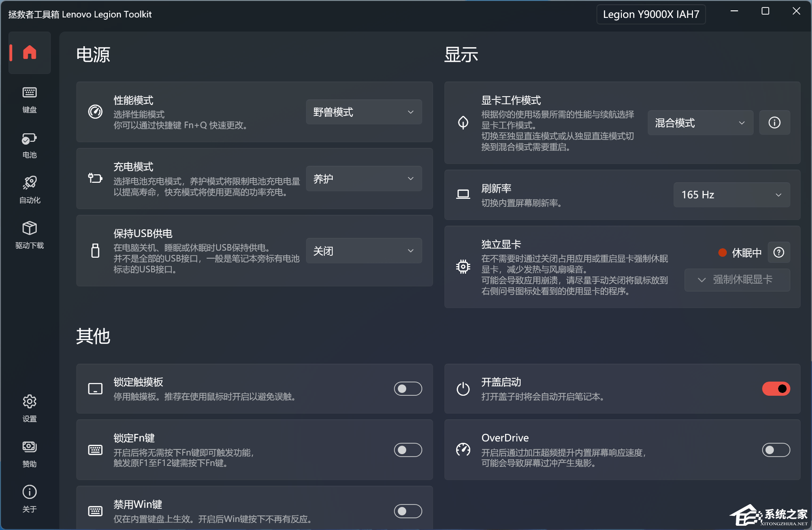Click the 刷新率 laptop icon
Viewport: 812px width, 530px height.
click(463, 194)
